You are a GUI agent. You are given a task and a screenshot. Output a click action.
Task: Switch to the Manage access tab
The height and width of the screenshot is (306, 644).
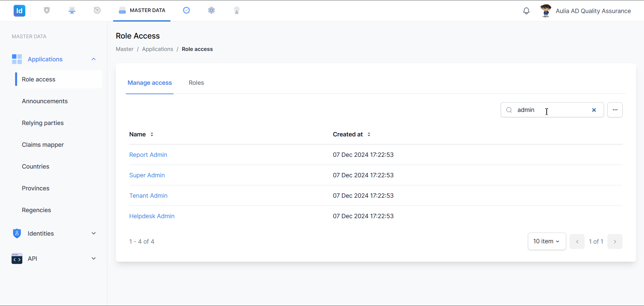click(150, 83)
